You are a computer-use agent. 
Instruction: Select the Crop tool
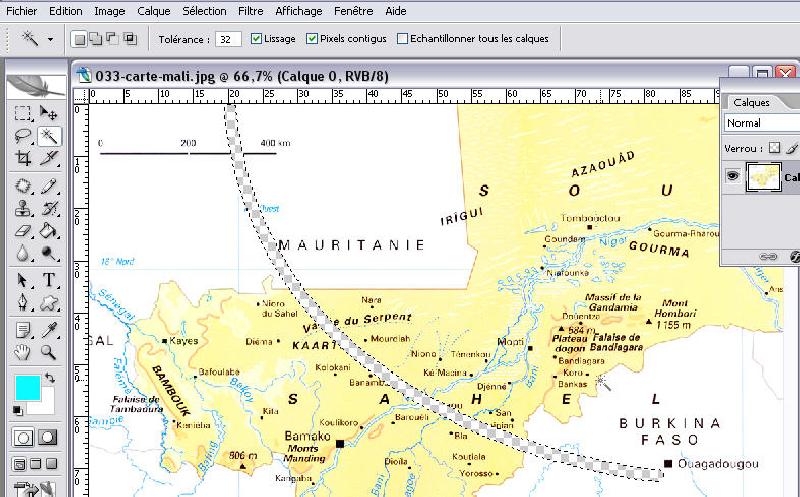[22, 158]
